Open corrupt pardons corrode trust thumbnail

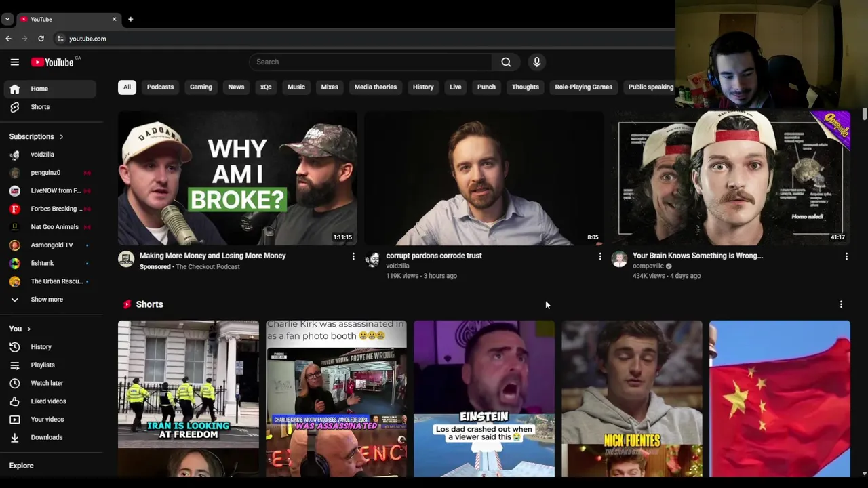[x=484, y=178]
